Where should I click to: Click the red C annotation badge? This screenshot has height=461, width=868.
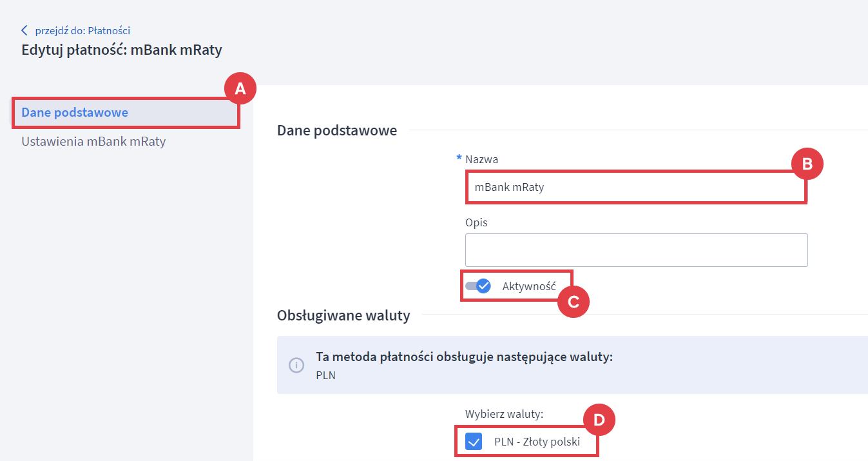573,301
